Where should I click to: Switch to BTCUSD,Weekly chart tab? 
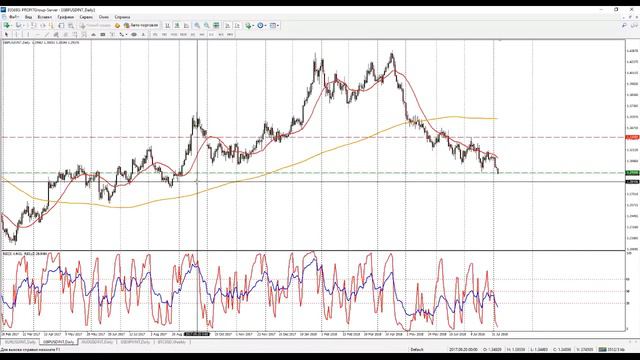171,342
